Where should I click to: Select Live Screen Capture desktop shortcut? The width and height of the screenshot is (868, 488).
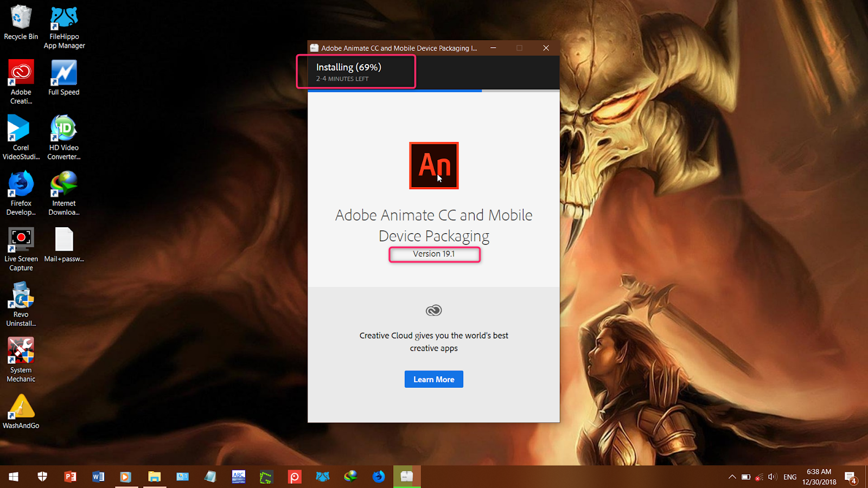[x=21, y=249]
